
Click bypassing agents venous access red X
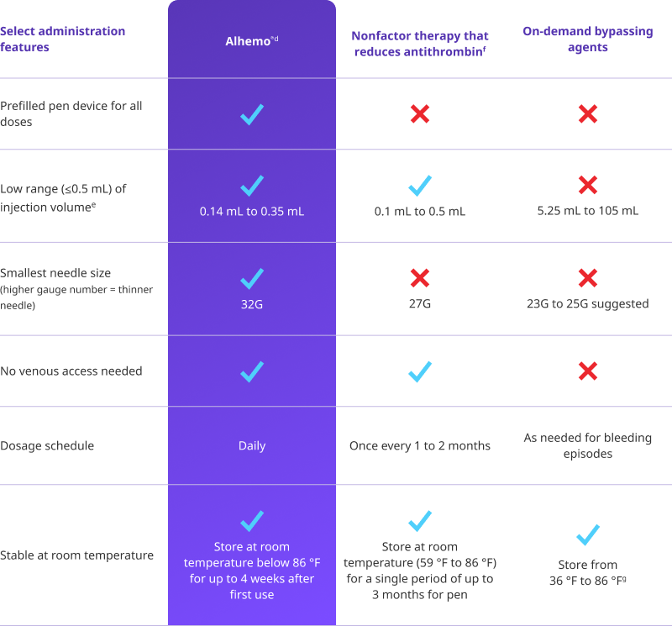(587, 371)
